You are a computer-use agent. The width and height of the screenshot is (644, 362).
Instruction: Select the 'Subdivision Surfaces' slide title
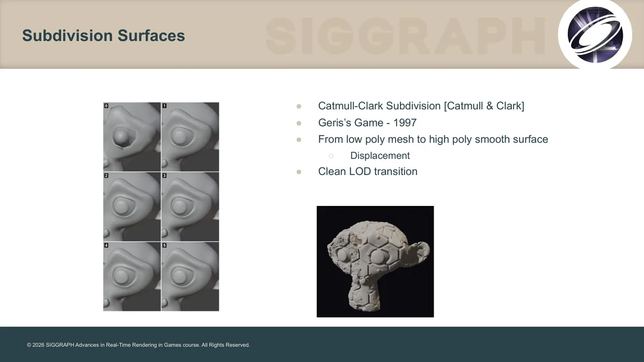pyautogui.click(x=104, y=36)
